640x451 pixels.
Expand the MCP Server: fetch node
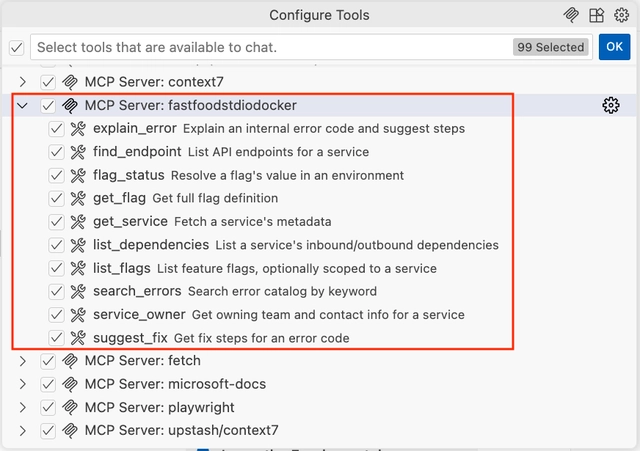pos(24,361)
